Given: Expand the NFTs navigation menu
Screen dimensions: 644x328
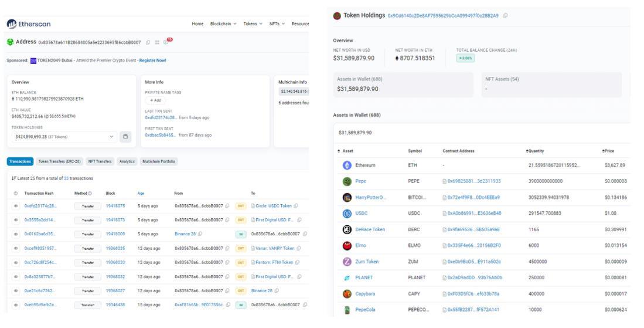Looking at the screenshot, I should (x=277, y=24).
